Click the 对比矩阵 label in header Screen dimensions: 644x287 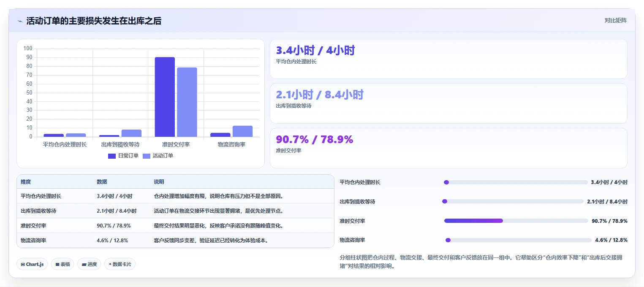(615, 20)
